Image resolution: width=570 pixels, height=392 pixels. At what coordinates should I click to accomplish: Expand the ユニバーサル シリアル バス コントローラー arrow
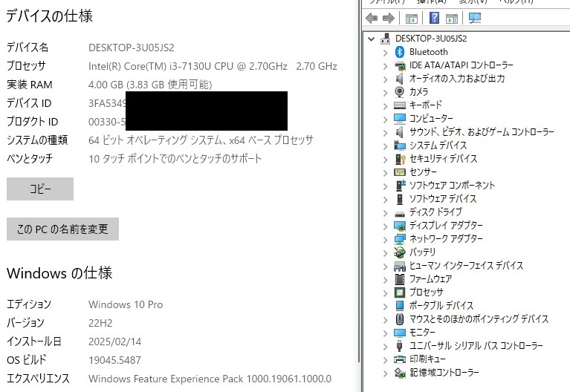tap(386, 346)
